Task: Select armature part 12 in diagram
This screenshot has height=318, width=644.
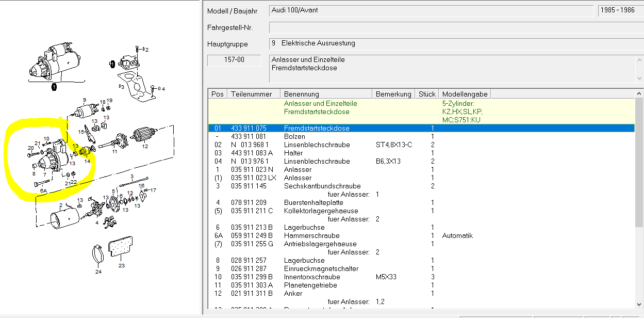Action: [x=144, y=136]
